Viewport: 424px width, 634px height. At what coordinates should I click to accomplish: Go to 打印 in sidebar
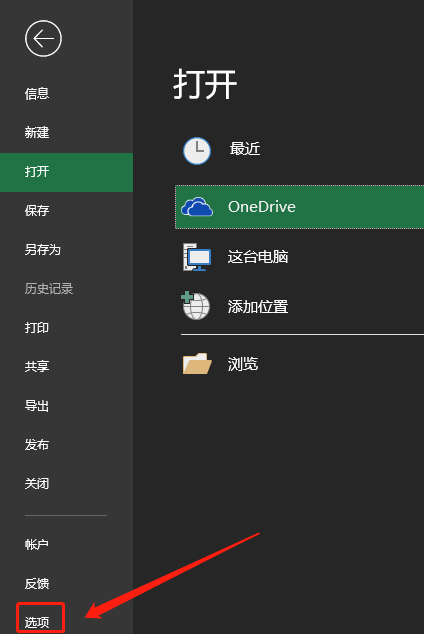point(37,328)
